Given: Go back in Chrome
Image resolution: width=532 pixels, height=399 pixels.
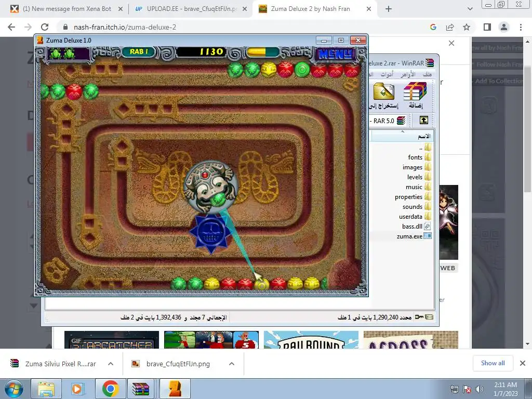Looking at the screenshot, I should pyautogui.click(x=11, y=27).
